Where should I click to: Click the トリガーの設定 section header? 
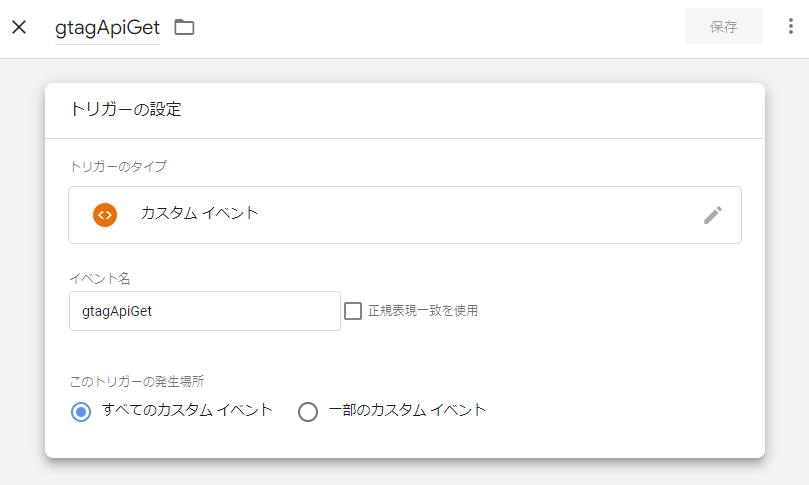tap(125, 110)
